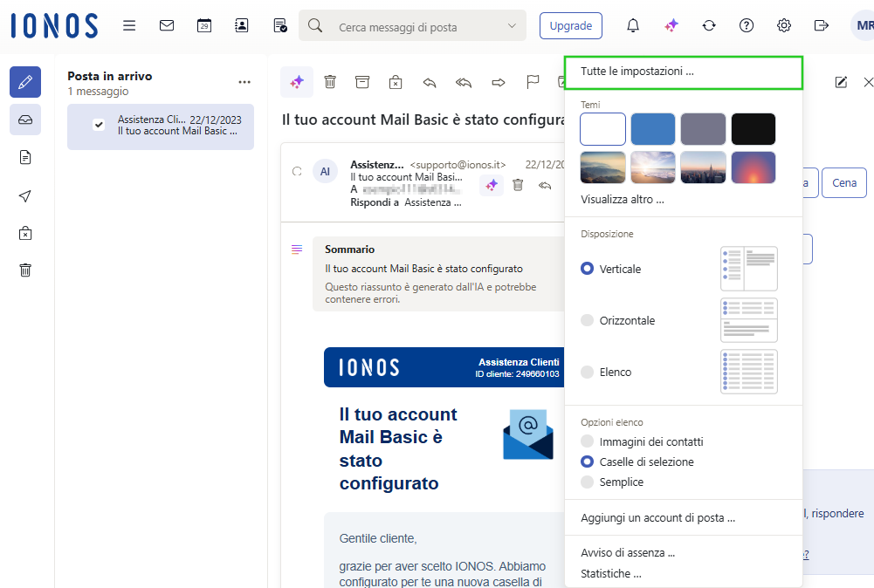Click the refresh sync icon
874x588 pixels.
709,25
